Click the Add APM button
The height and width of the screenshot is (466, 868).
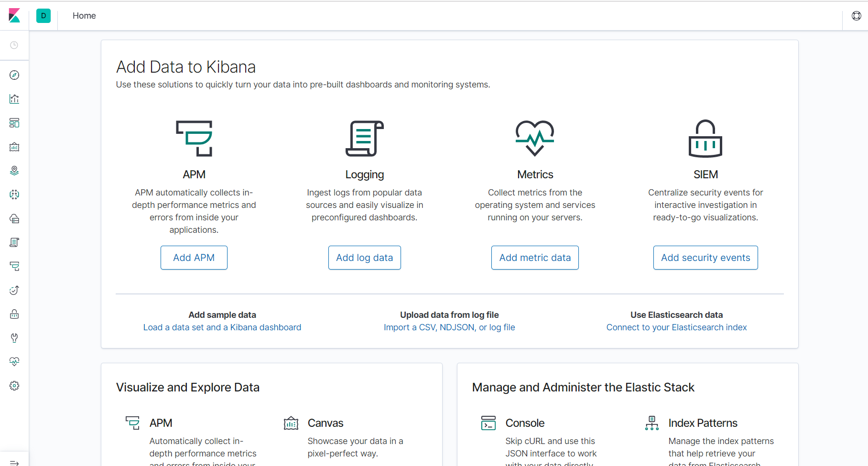pos(194,258)
